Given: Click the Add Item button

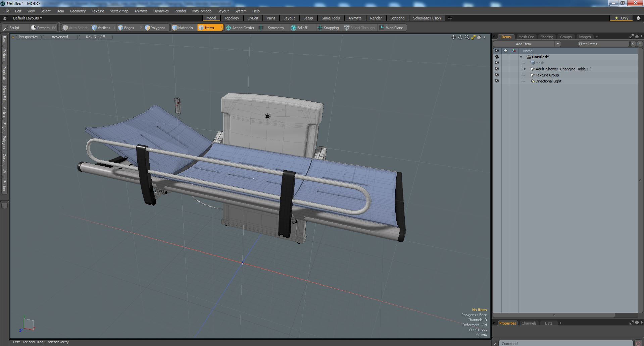Looking at the screenshot, I should (x=524, y=44).
